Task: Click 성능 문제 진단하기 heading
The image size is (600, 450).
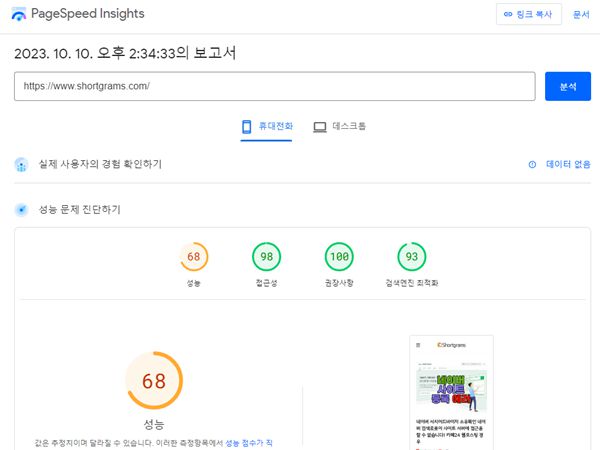Action: pyautogui.click(x=80, y=209)
